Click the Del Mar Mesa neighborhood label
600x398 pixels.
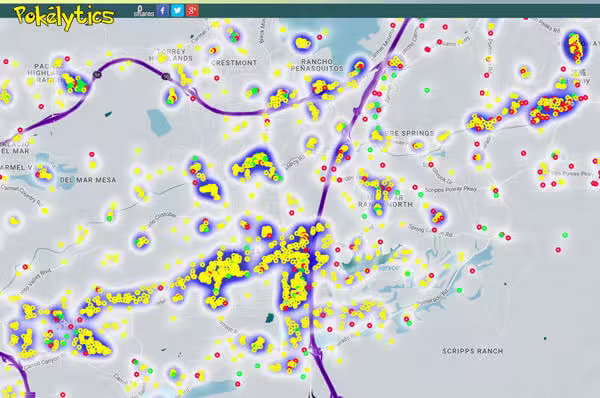pos(88,180)
